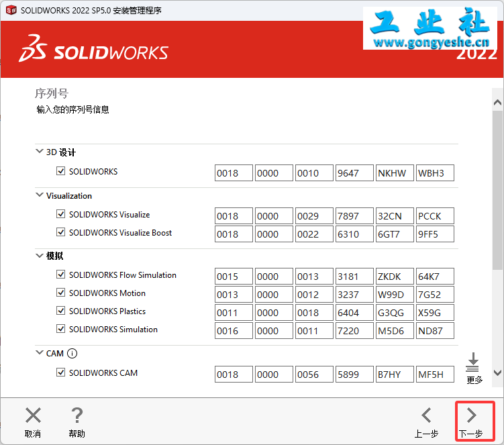Click Simulation serial field containing ND87

point(435,330)
